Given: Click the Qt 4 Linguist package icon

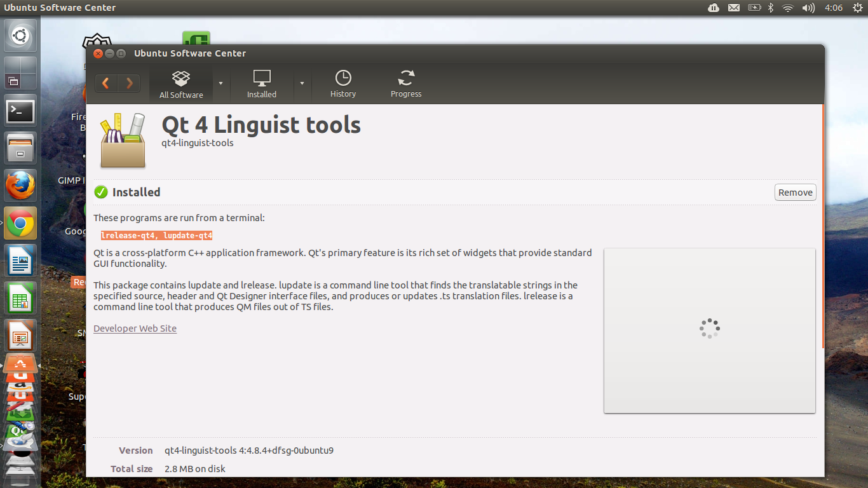Looking at the screenshot, I should pyautogui.click(x=123, y=140).
